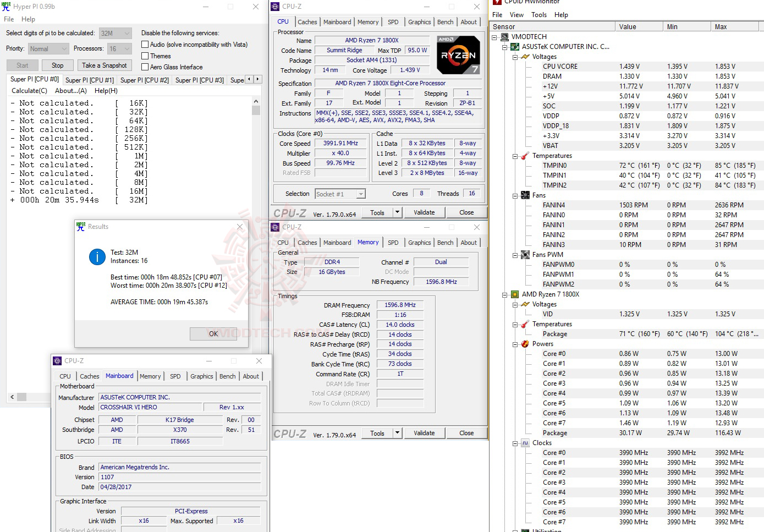The width and height of the screenshot is (764, 532).
Task: Collapse the VMODTECH tree node
Action: [x=495, y=37]
